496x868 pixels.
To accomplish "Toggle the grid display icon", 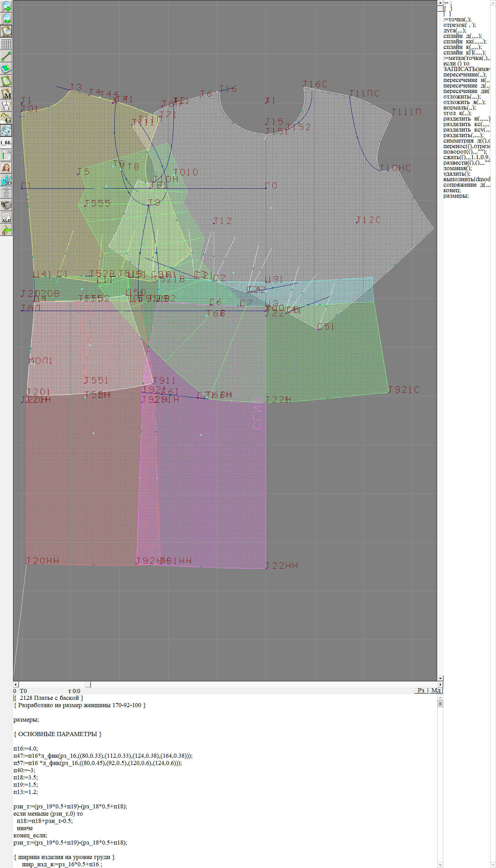I will tap(6, 44).
